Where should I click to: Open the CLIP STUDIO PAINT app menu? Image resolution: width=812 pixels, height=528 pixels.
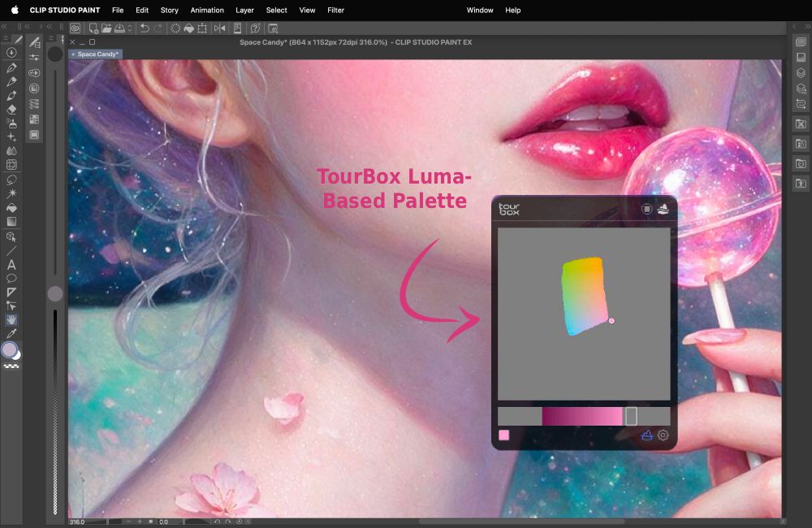tap(65, 10)
